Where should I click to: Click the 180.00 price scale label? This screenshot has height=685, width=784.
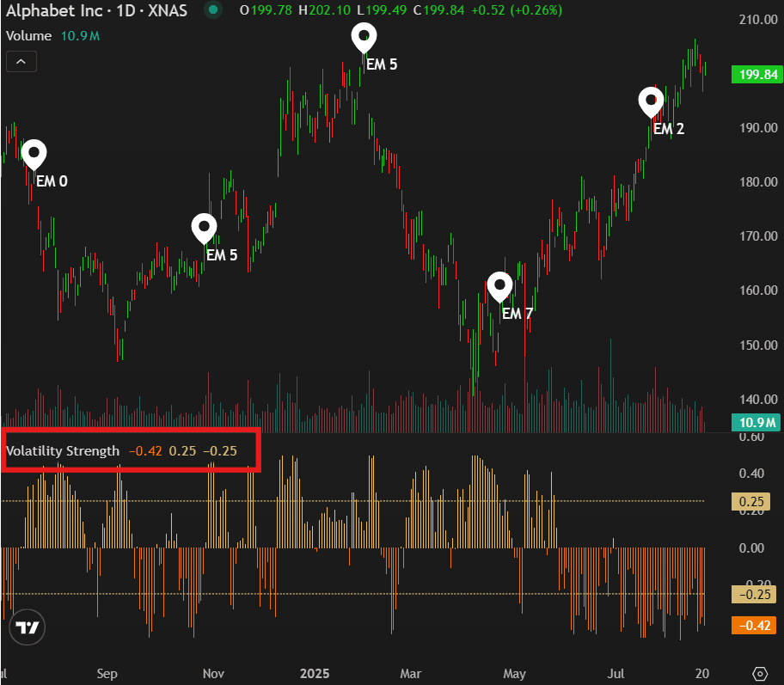click(x=758, y=182)
